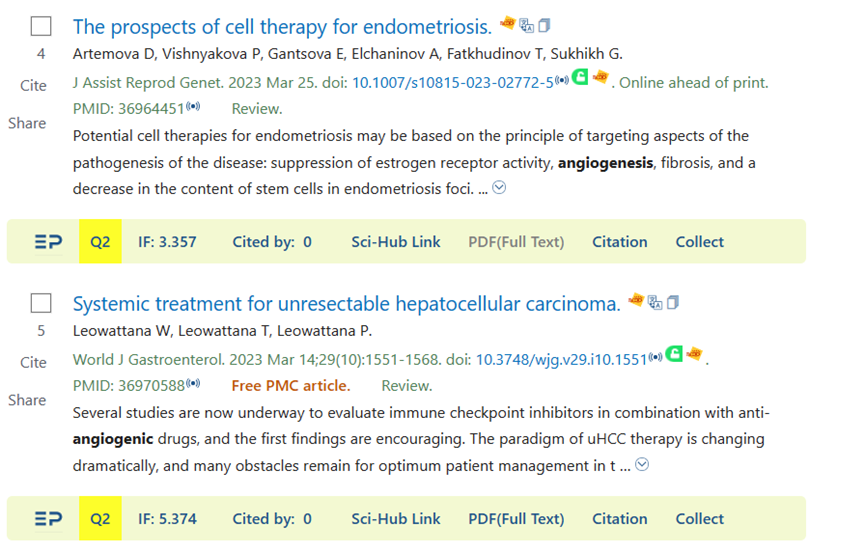Expand the abstract snippet of the endometriosis article
865x552 pixels.
pyautogui.click(x=499, y=188)
